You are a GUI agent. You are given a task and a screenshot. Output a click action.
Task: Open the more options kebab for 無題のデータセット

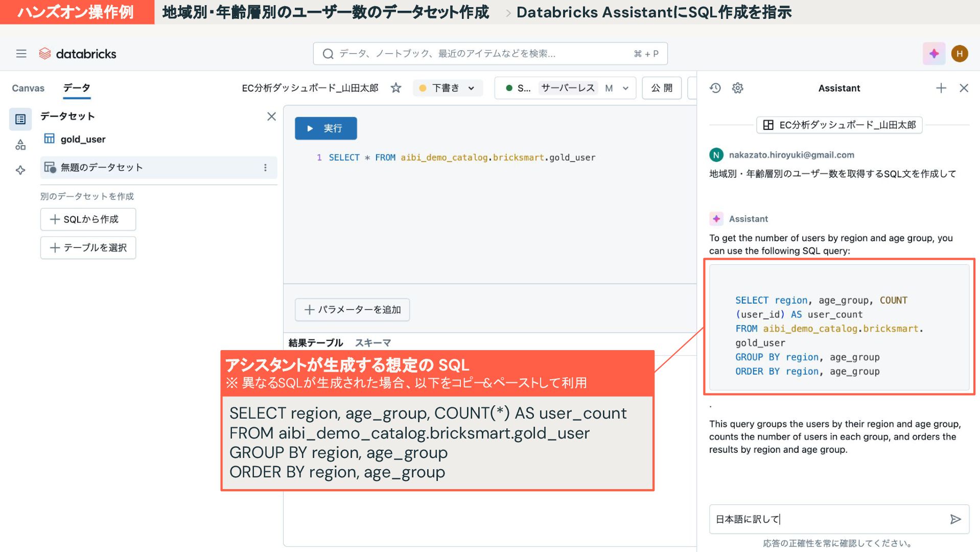point(265,168)
